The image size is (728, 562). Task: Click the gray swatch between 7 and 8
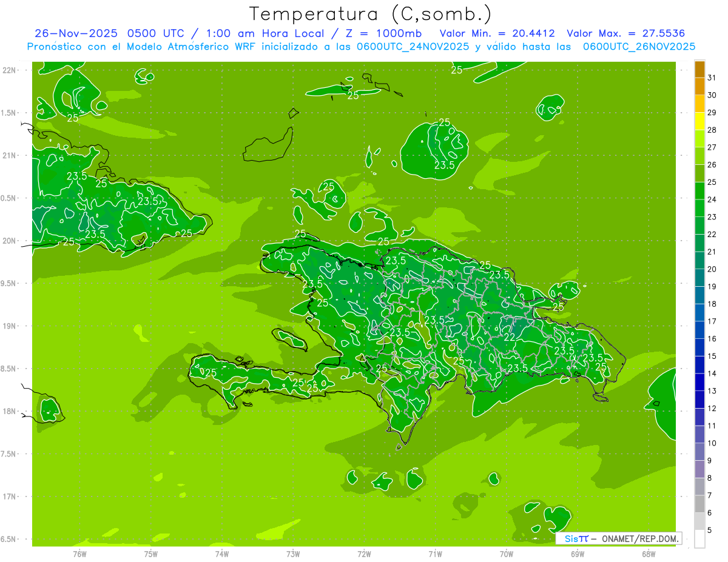click(x=699, y=487)
